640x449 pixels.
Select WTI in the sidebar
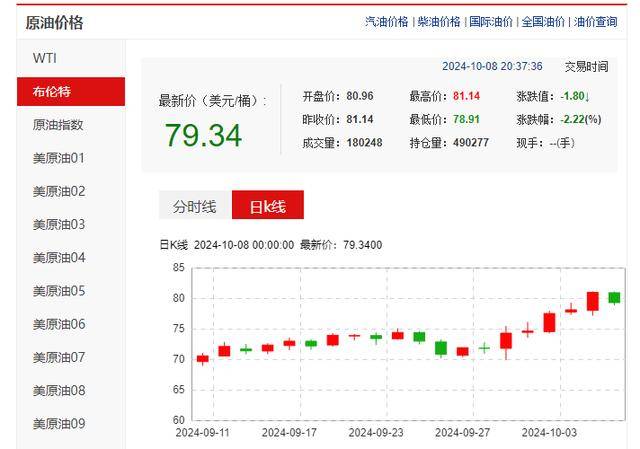coord(71,58)
